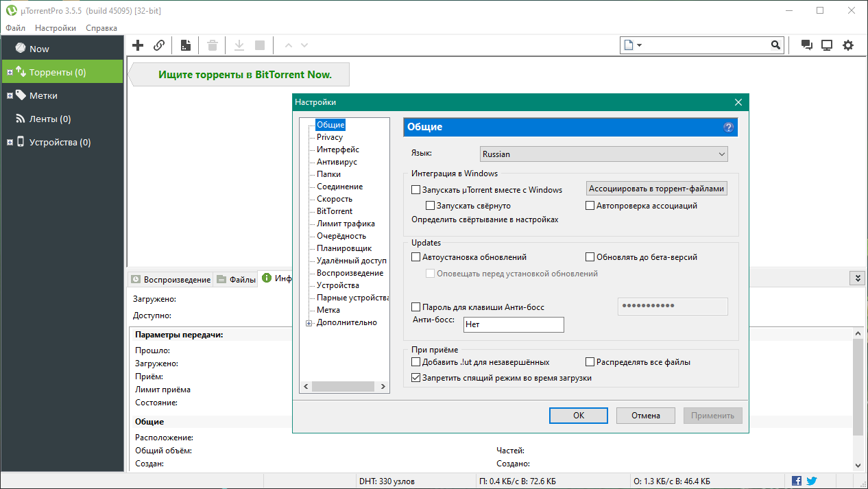Click the Start Torrent download-arrow icon
Image resolution: width=868 pixels, height=489 pixels.
pyautogui.click(x=239, y=45)
